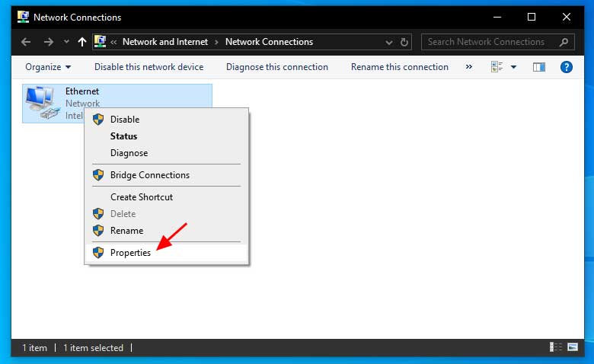Screen dimensions: 594x364
Task: Go up one level with the up arrow
Action: click(x=81, y=42)
